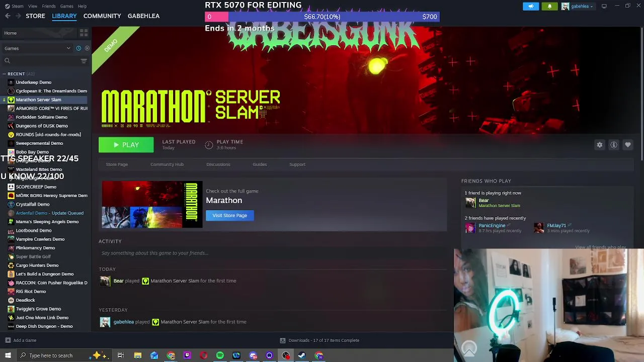Open Big Picture mode monitor icon
The image size is (644, 362).
click(604, 6)
